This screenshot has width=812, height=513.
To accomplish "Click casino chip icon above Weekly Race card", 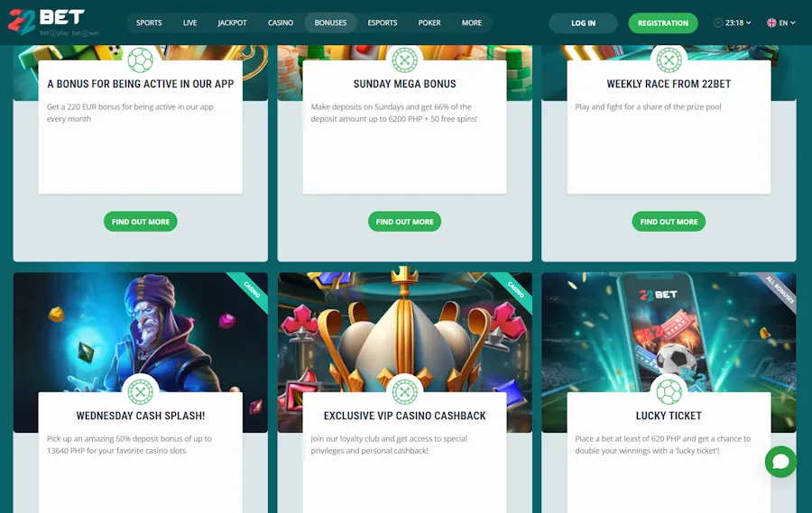I will pyautogui.click(x=669, y=60).
